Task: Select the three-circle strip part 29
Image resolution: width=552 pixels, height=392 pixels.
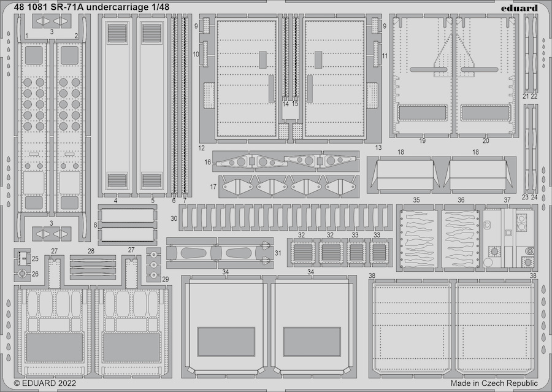Action: [154, 264]
